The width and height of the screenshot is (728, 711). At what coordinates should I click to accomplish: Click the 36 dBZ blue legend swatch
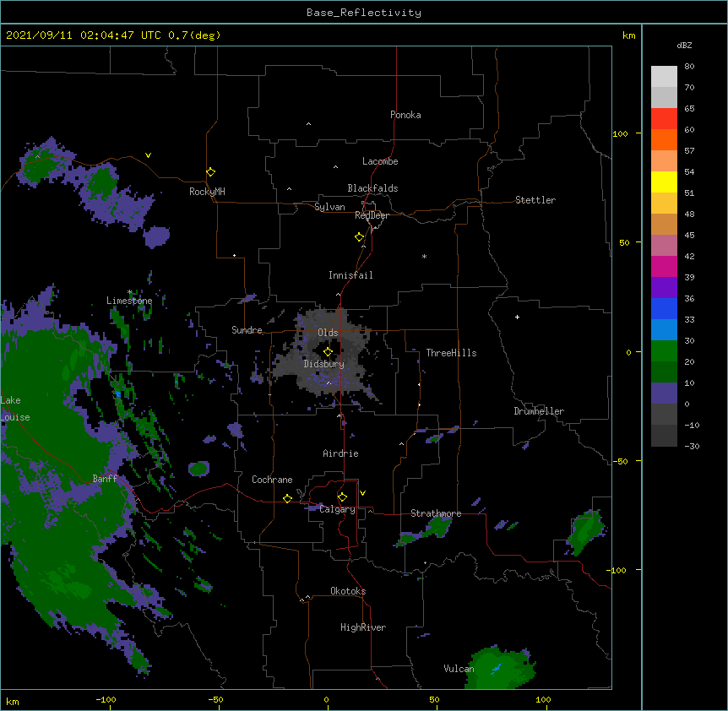tap(664, 308)
